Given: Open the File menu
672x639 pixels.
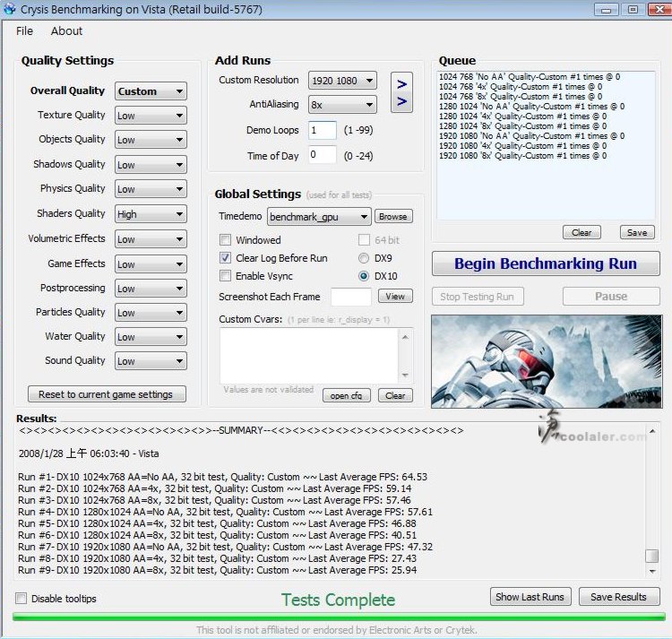Looking at the screenshot, I should [24, 30].
